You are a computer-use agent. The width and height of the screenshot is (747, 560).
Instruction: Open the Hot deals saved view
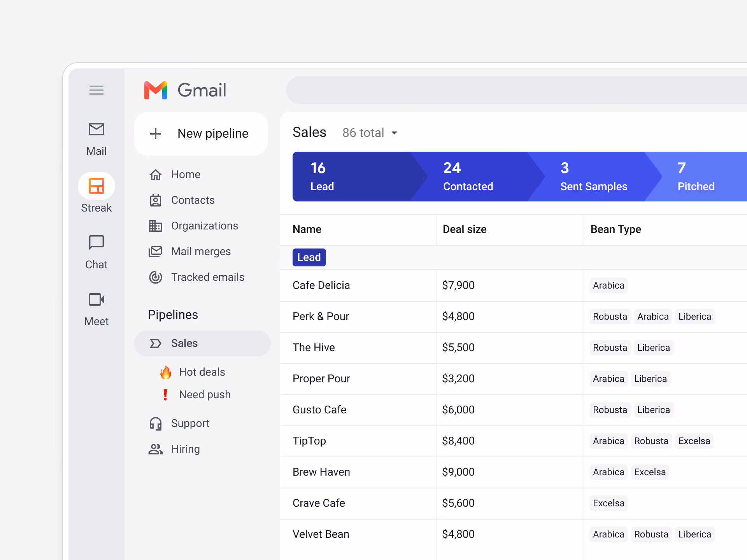click(x=202, y=372)
